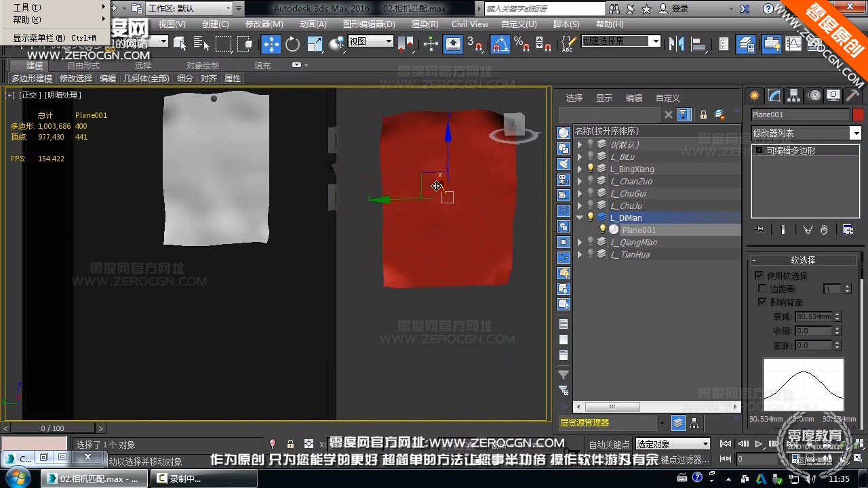
Task: Toggle L_BiLu layer lightbulb visibility
Action: 590,157
